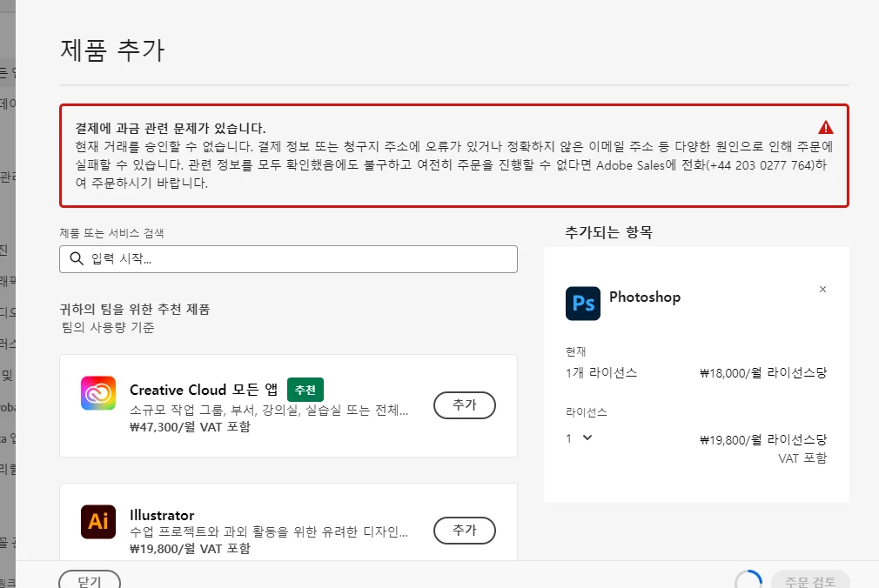Click the Illustrator product title
Viewport: 879px width, 588px height.
coord(162,515)
